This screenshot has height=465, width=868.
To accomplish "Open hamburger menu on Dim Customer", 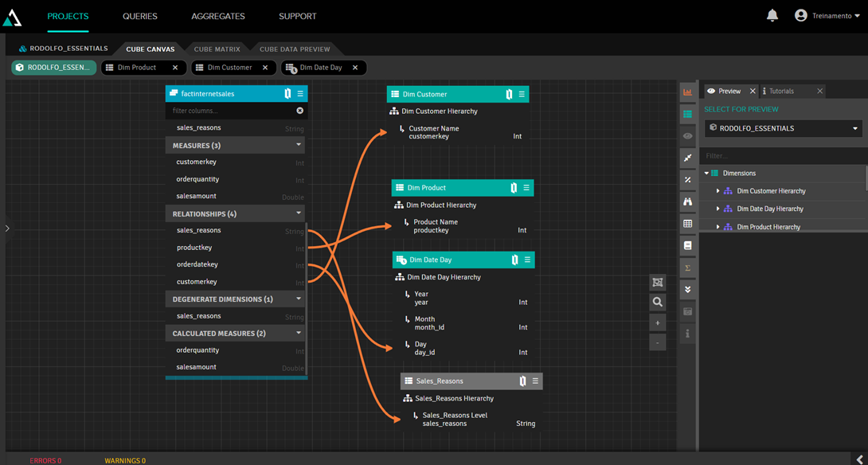I will tap(522, 94).
